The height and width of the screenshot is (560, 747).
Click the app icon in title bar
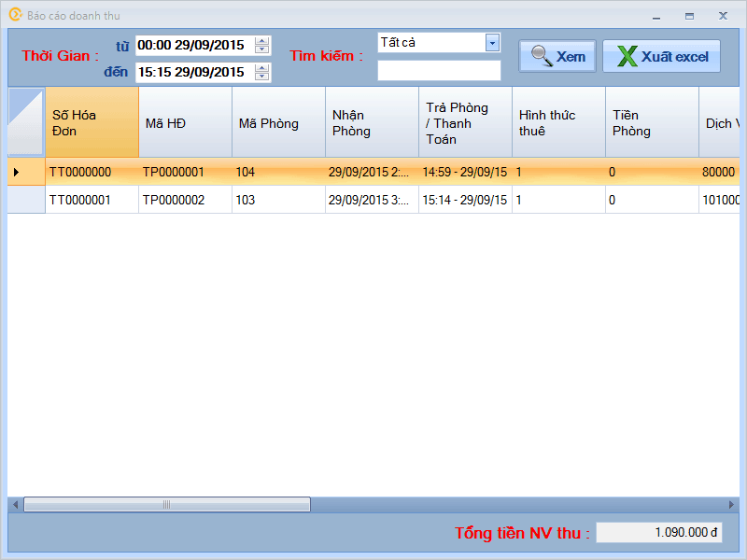15,15
